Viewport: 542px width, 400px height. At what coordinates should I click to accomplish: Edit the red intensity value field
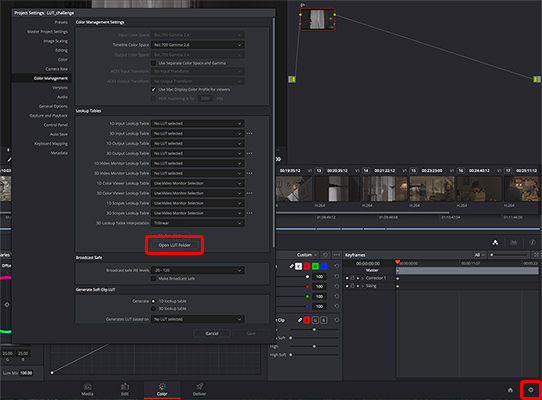pyautogui.click(x=319, y=286)
